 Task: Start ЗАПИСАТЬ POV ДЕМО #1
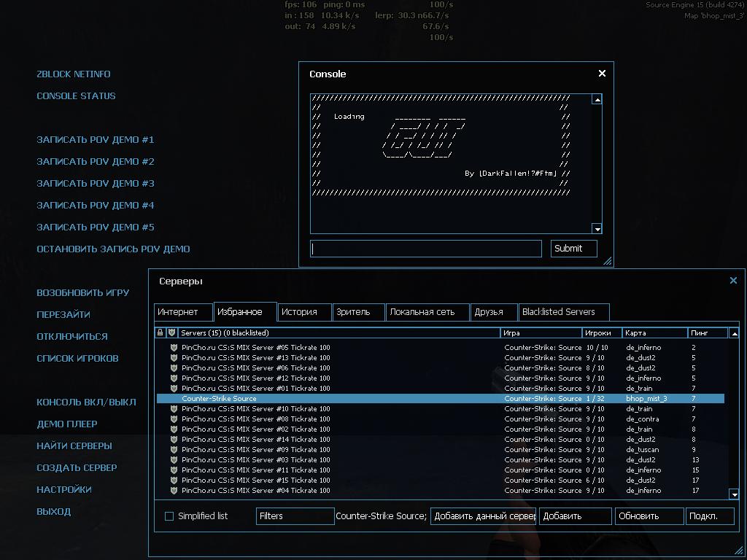point(96,140)
